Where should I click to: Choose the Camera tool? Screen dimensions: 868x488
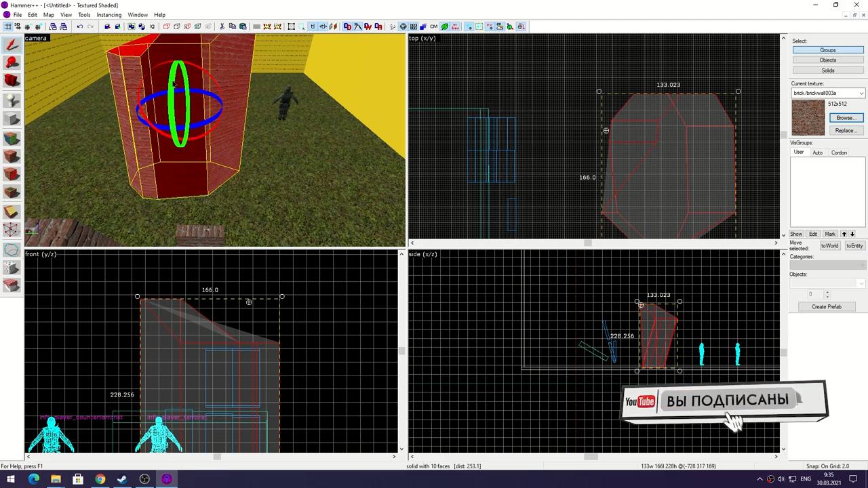(x=12, y=81)
